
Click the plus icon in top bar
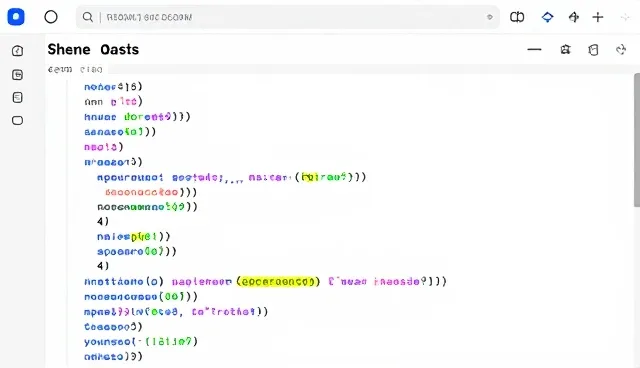point(598,17)
